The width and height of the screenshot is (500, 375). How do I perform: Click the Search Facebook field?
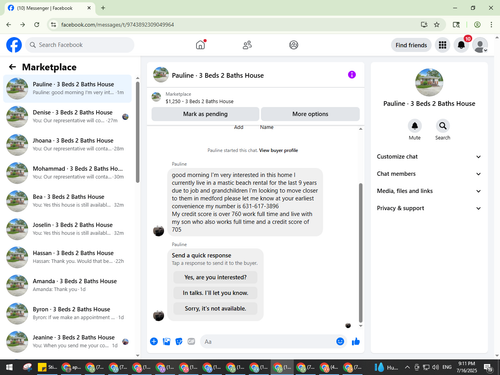[80, 45]
